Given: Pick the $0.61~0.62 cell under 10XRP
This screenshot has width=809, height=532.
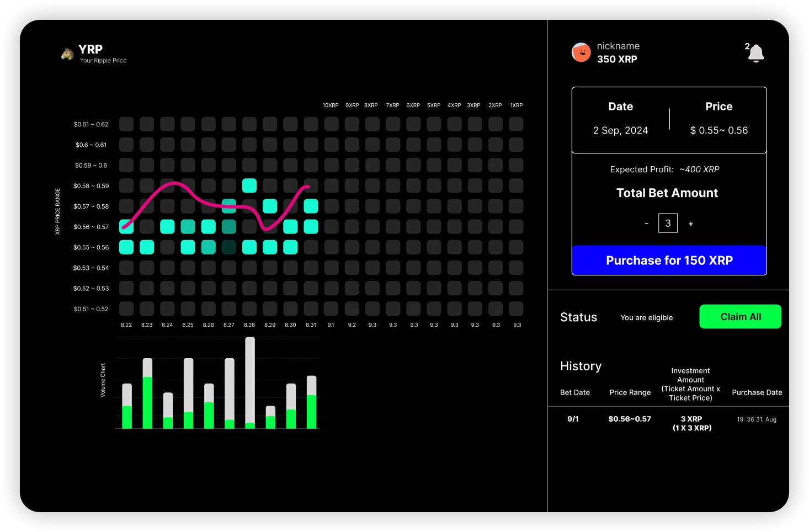Looking at the screenshot, I should 332,124.
